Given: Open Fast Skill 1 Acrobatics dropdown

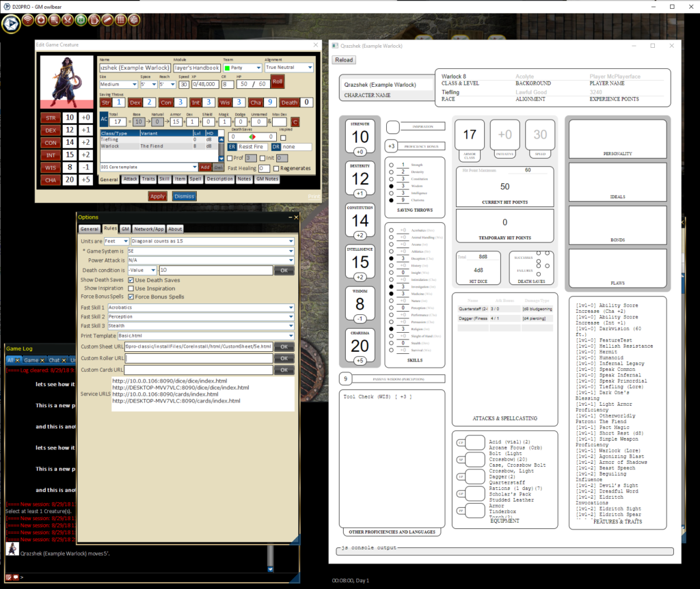Looking at the screenshot, I should (x=201, y=307).
